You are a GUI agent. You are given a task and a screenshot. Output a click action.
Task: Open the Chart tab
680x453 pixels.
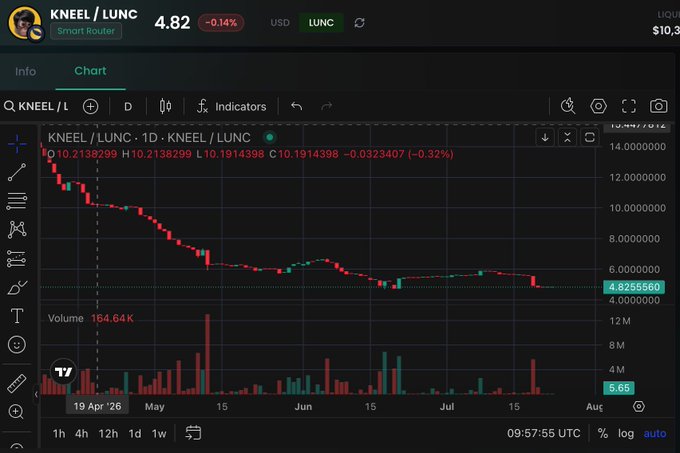[x=90, y=71]
